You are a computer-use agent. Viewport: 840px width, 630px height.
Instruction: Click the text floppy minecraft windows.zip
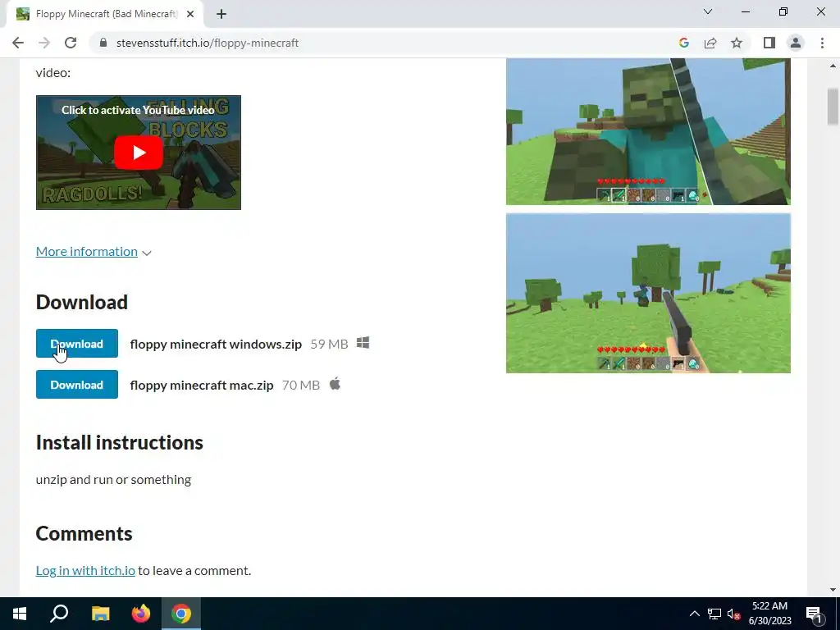[x=216, y=344]
